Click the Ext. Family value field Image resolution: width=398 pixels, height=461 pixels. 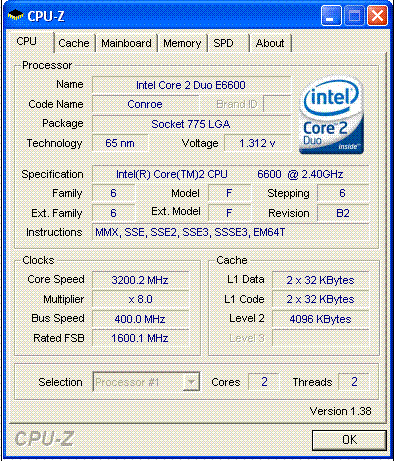pyautogui.click(x=114, y=213)
